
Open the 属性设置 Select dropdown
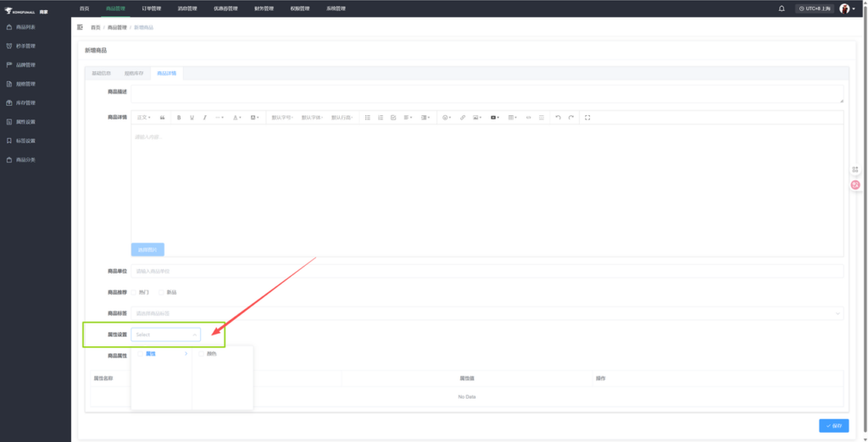click(166, 334)
